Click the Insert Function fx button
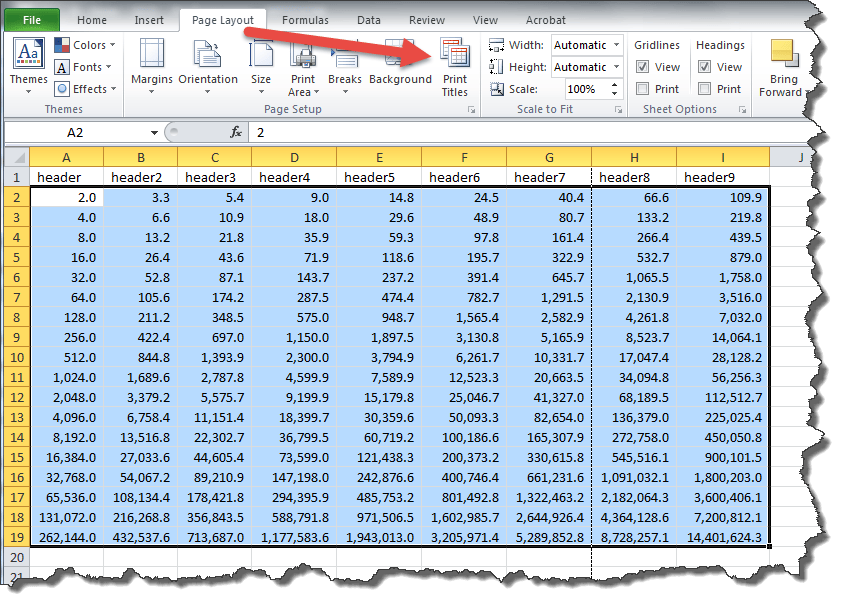Viewport: 846px width, 608px height. (x=236, y=132)
